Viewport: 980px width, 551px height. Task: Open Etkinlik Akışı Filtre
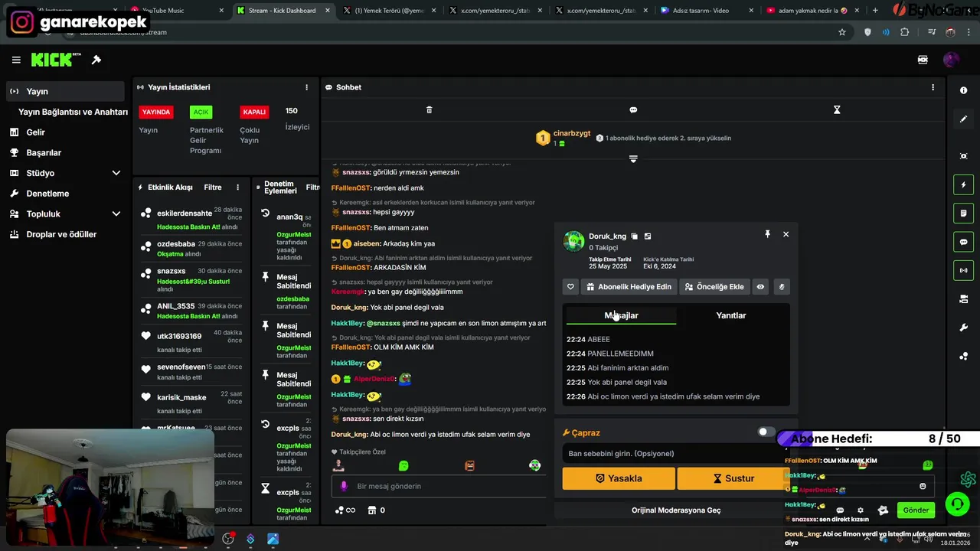tap(212, 187)
